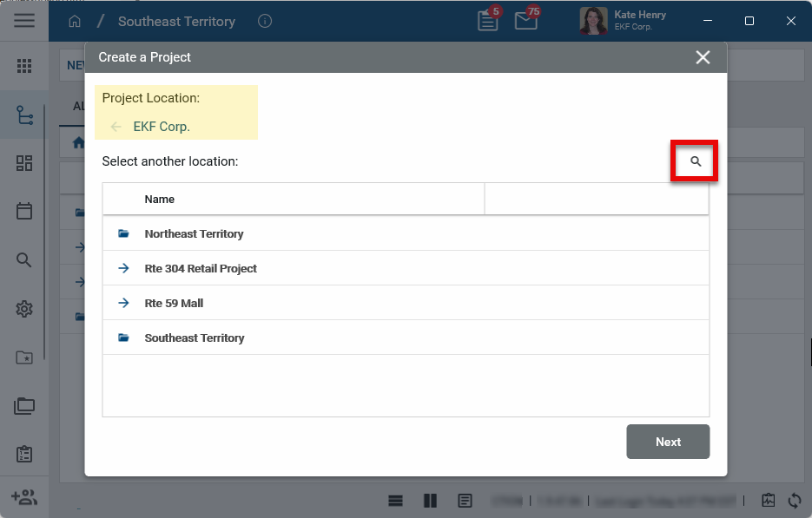Sort by the Name column header
This screenshot has width=812, height=518.
point(160,199)
